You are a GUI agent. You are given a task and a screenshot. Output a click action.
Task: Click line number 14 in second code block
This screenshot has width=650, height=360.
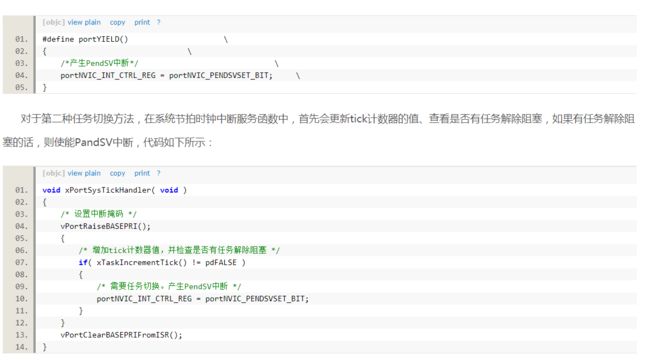(21, 347)
